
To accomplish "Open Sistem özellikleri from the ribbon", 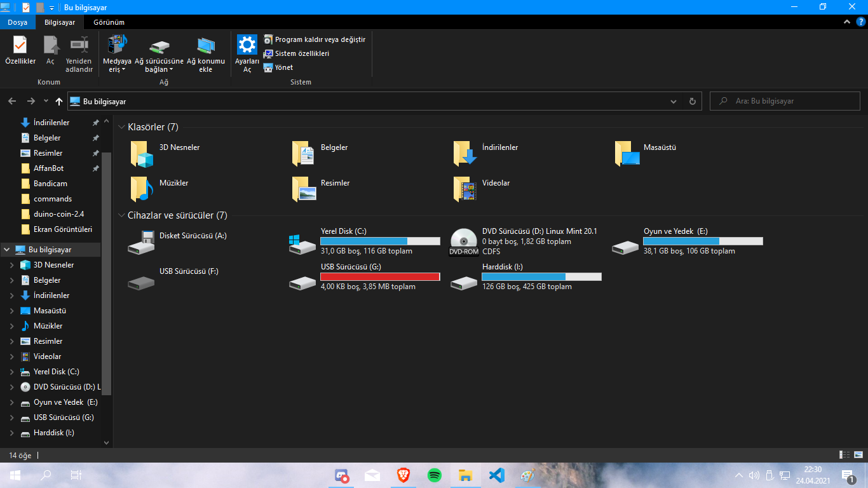I will pos(296,53).
